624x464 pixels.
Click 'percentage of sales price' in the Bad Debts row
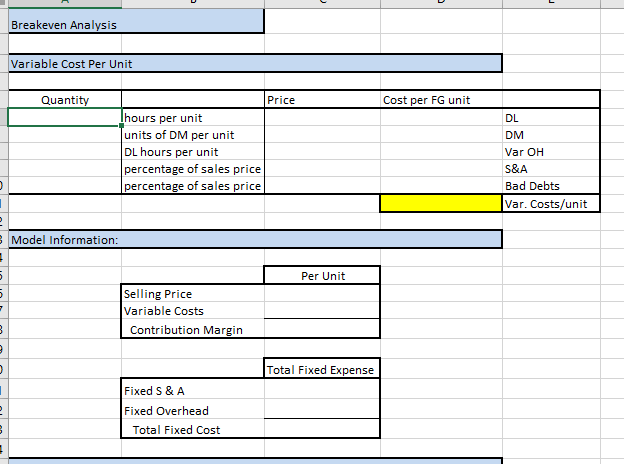(x=193, y=186)
